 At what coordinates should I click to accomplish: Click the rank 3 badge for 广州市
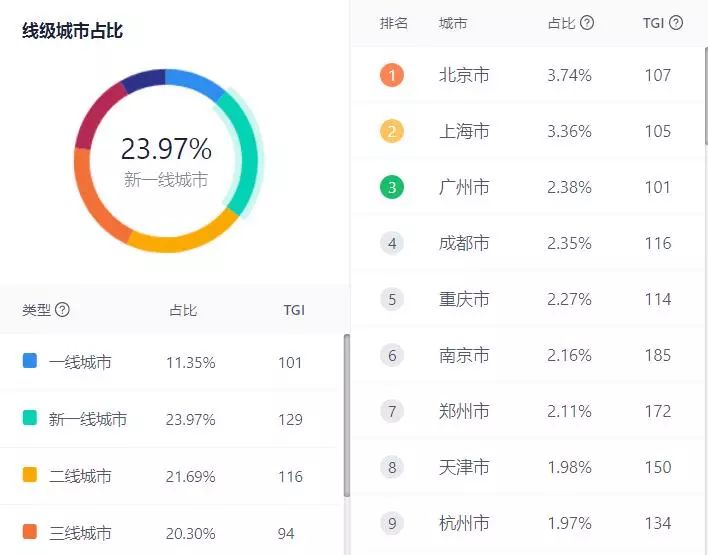(x=392, y=187)
